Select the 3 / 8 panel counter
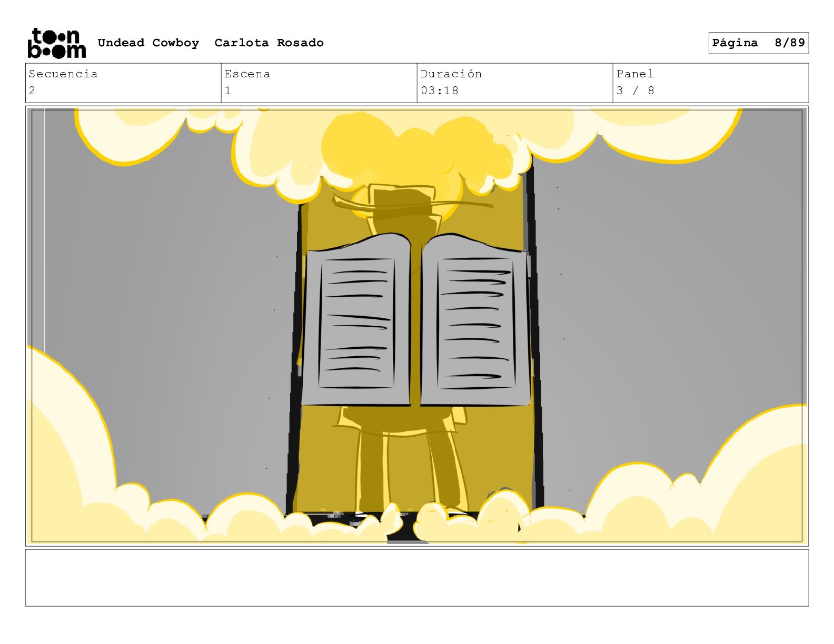Screen dimensions: 834x644 click(636, 90)
